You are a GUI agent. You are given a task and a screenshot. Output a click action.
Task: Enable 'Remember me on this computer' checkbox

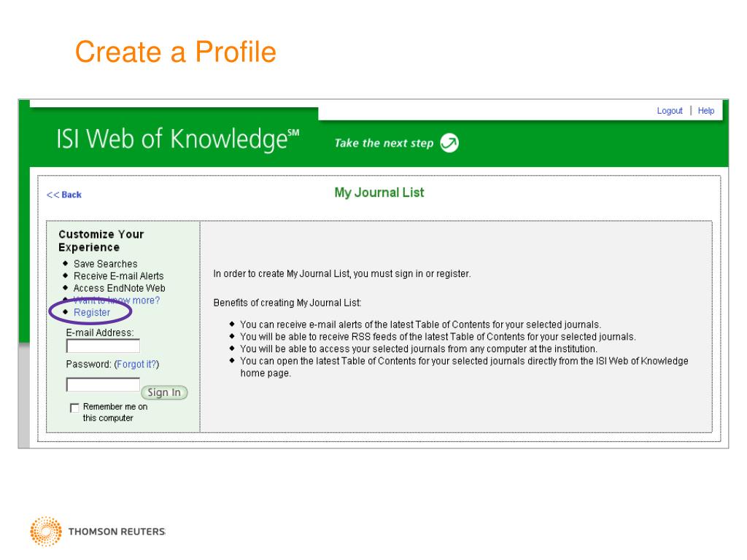(x=74, y=408)
